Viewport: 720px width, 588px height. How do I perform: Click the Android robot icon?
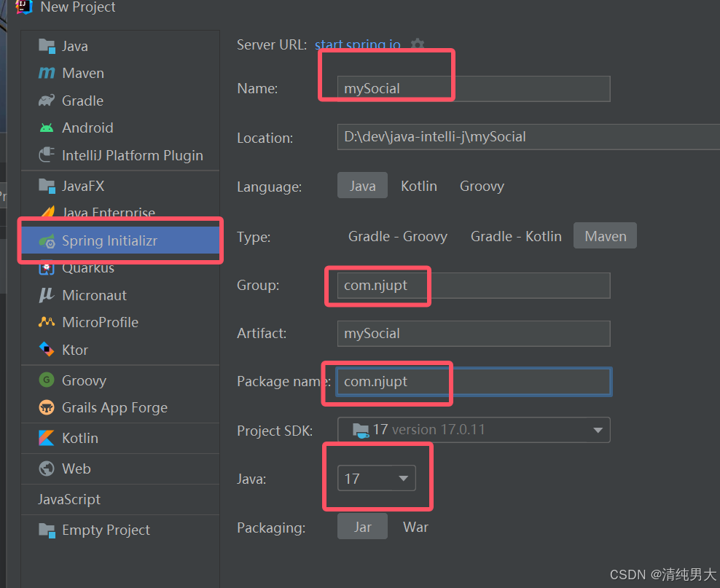click(x=47, y=128)
